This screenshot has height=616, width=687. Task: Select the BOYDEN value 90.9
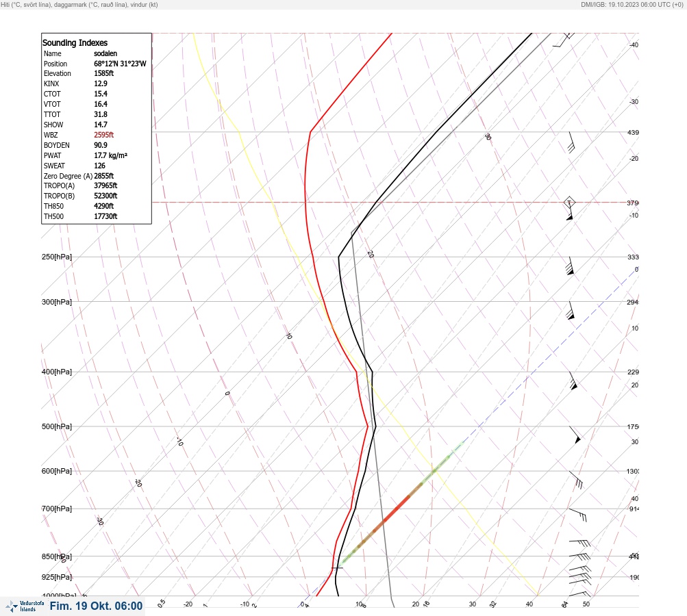(100, 145)
